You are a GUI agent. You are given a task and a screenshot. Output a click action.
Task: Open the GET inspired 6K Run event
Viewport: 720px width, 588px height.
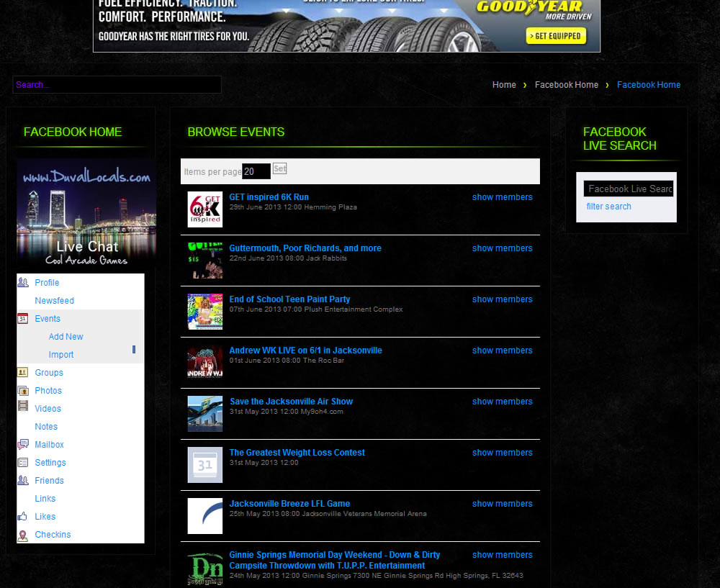tap(269, 197)
